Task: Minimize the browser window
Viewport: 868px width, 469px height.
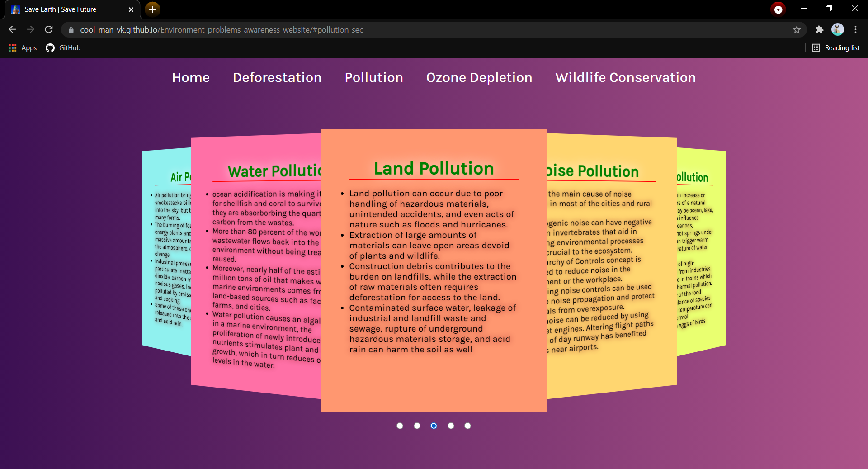Action: point(803,9)
